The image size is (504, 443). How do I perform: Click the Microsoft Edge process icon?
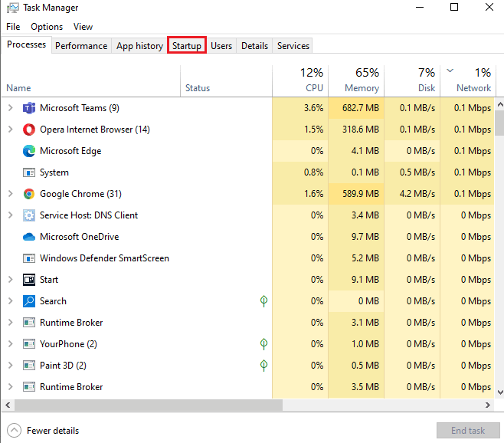pyautogui.click(x=29, y=151)
